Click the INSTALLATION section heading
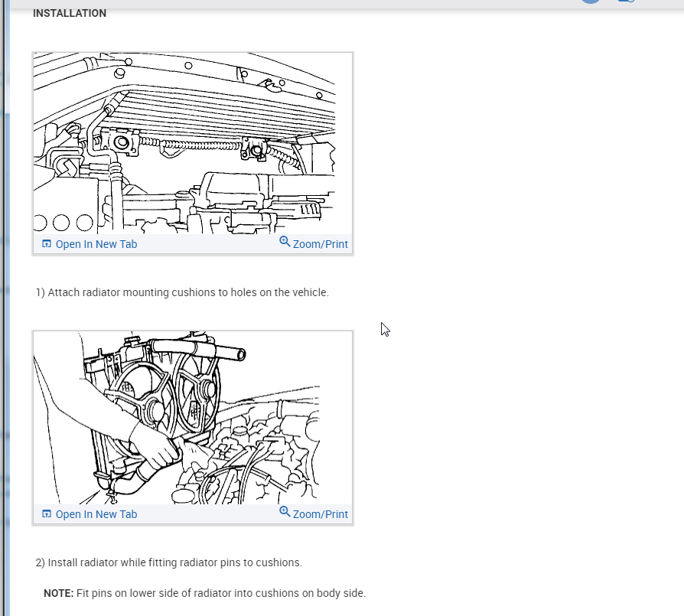Screen dimensions: 684x616 pyautogui.click(x=70, y=13)
